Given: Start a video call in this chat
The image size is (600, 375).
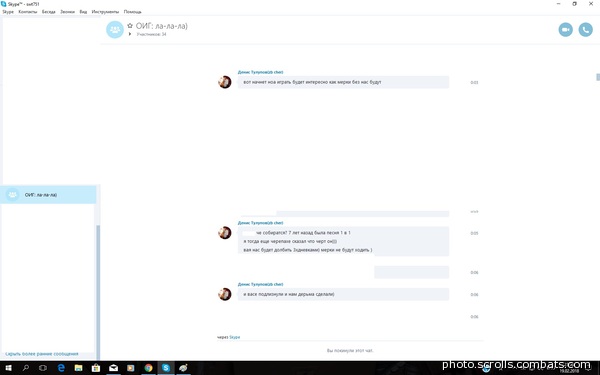Looking at the screenshot, I should (x=565, y=29).
